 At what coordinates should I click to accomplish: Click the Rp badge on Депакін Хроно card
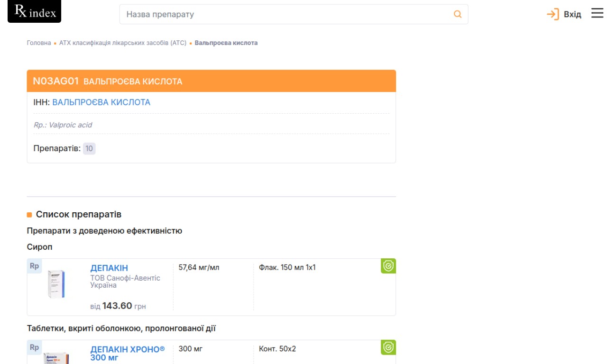point(35,347)
